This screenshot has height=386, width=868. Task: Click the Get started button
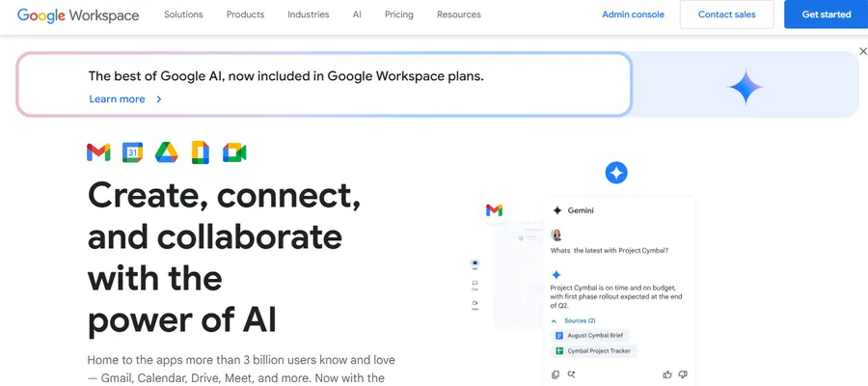click(826, 14)
